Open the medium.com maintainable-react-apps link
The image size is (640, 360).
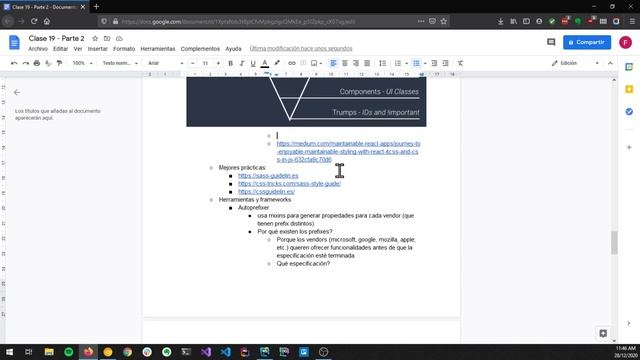348,151
